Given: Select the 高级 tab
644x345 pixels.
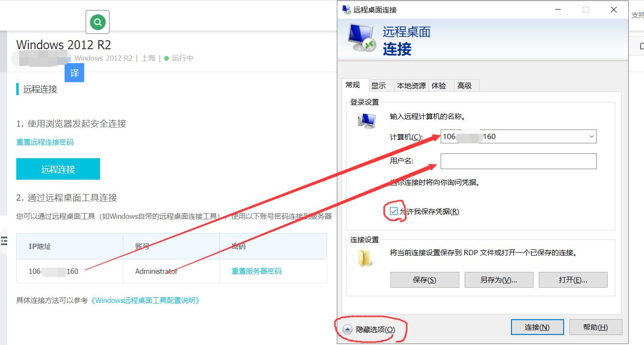Looking at the screenshot, I should point(465,86).
